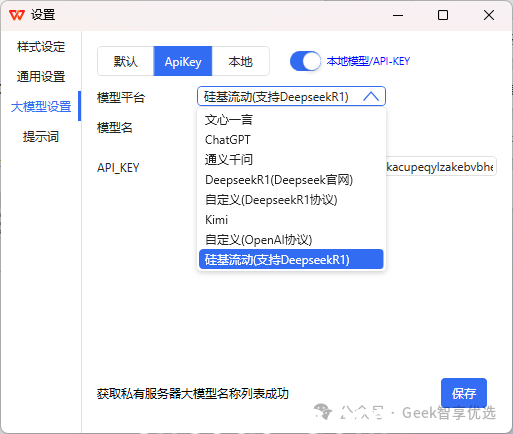Open 通用设置 in the sidebar
Viewport: 513px width, 434px height.
coord(41,77)
